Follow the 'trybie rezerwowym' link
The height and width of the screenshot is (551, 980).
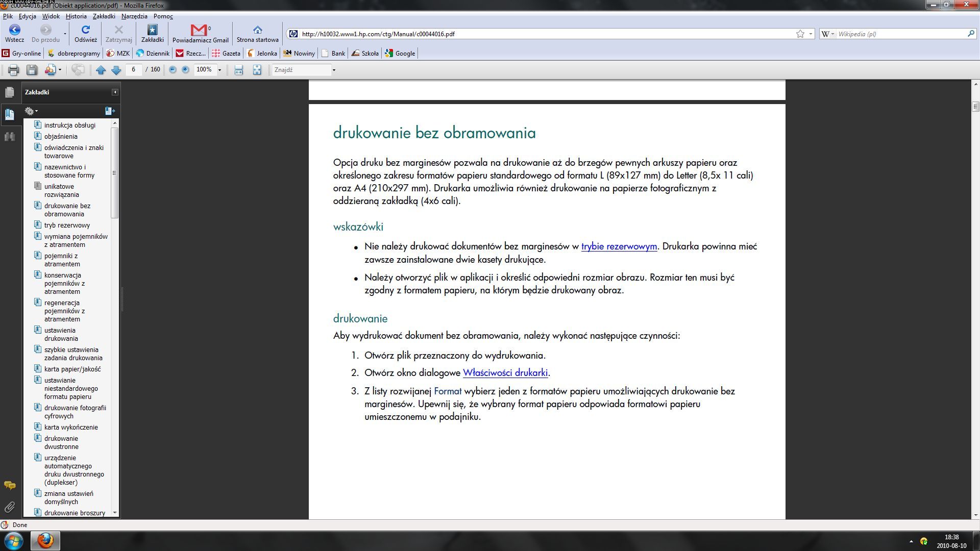(x=619, y=246)
